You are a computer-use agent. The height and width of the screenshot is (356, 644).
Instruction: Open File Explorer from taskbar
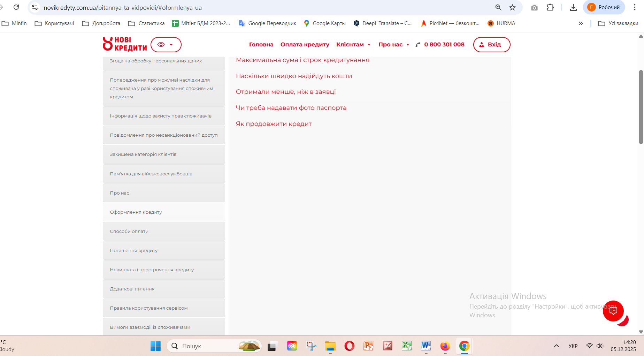point(330,346)
